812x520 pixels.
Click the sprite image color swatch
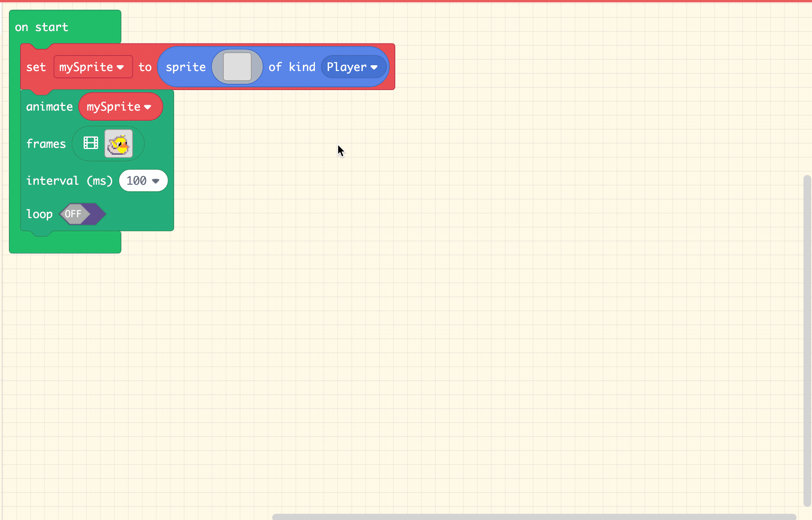pos(236,67)
